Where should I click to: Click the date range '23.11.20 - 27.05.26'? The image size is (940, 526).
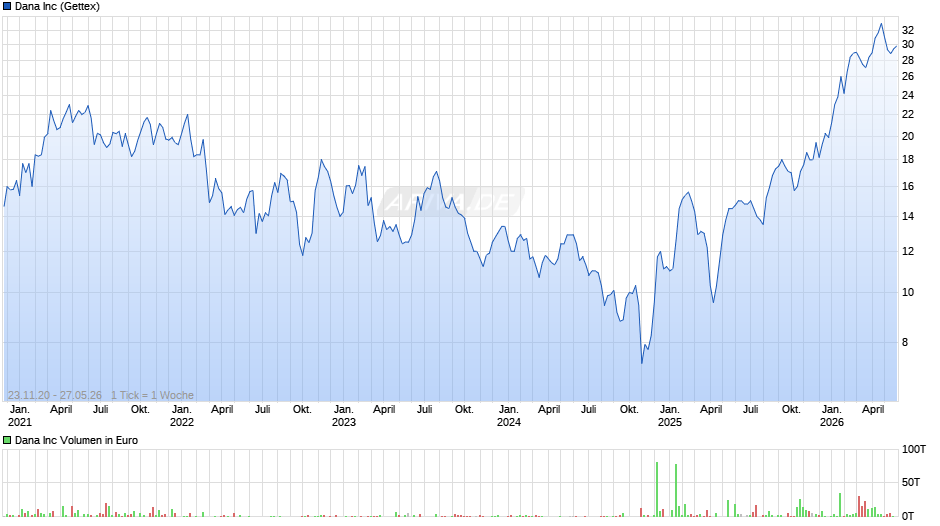point(55,395)
